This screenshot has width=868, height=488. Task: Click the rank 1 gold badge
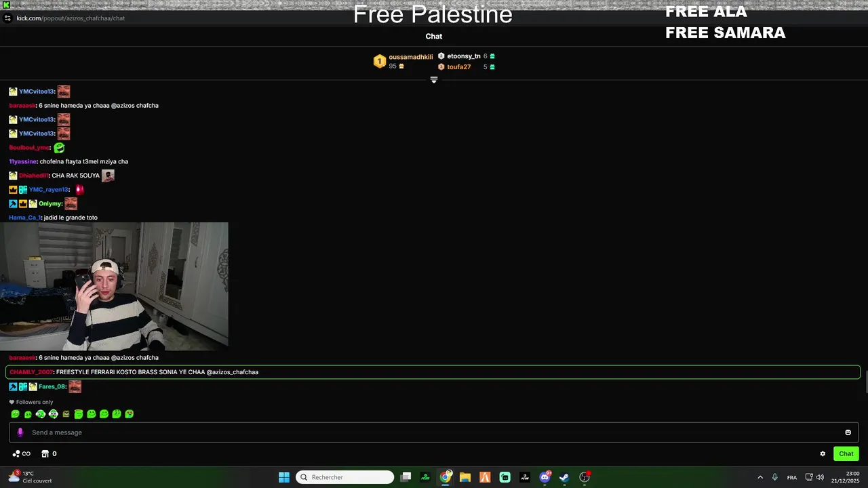pos(380,62)
